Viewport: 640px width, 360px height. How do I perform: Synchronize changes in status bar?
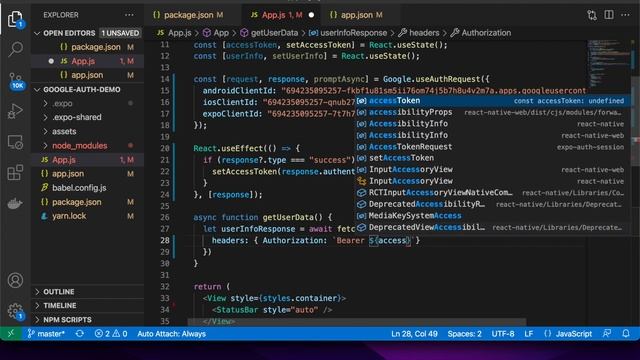coord(80,333)
